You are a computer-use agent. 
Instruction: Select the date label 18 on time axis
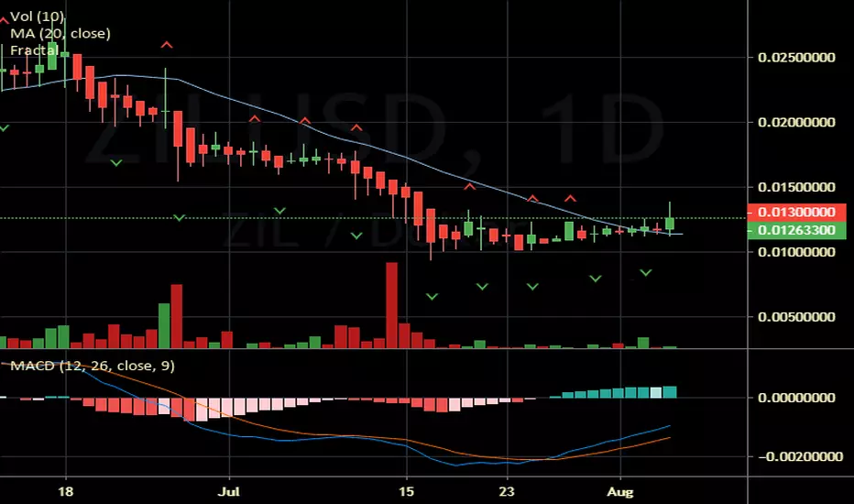tap(65, 491)
